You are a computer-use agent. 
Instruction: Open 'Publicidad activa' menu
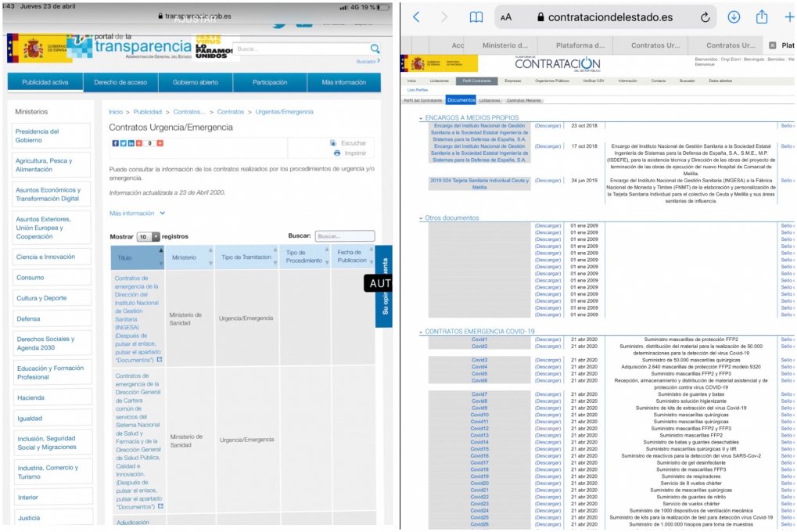click(x=45, y=82)
